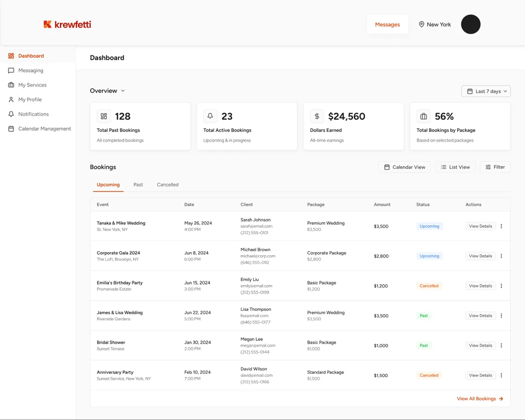Click the krewfetti logo
Viewport: 525px width, 420px height.
tap(67, 24)
